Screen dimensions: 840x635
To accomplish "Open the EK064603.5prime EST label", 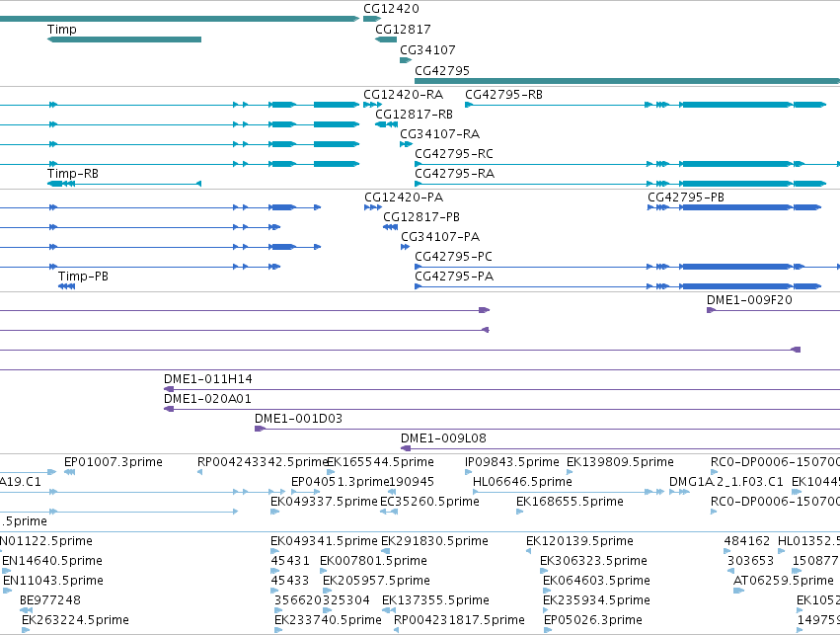I will tap(596, 582).
